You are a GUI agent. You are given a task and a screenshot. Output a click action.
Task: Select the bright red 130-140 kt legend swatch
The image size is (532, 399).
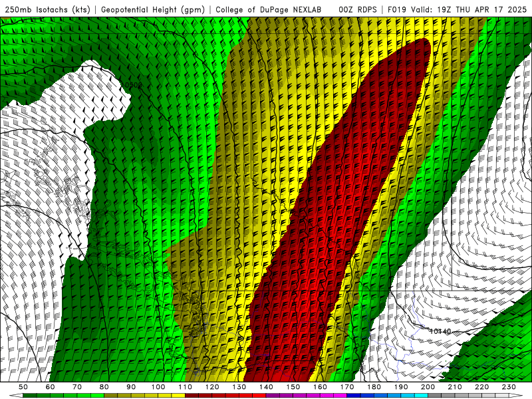coord(259,395)
